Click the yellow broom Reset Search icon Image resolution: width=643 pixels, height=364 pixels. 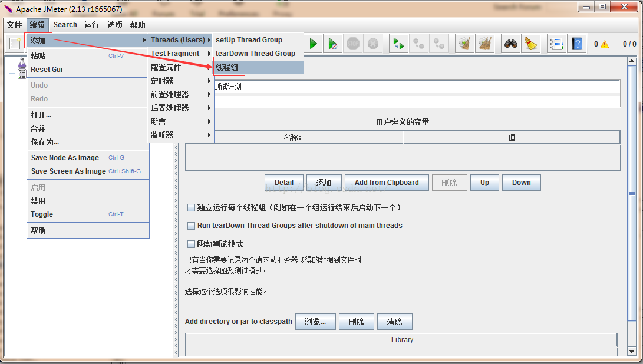530,44
